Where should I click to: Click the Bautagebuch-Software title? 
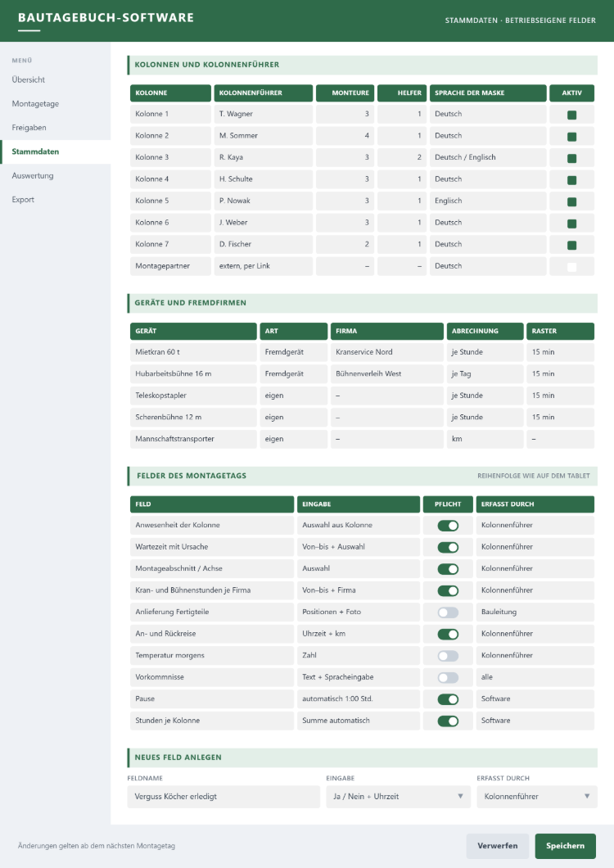click(x=106, y=18)
